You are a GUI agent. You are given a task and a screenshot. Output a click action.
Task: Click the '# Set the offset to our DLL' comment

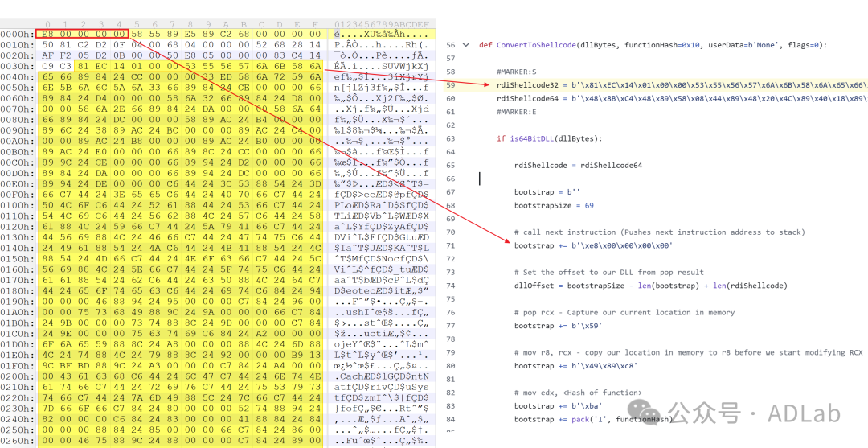[609, 273]
